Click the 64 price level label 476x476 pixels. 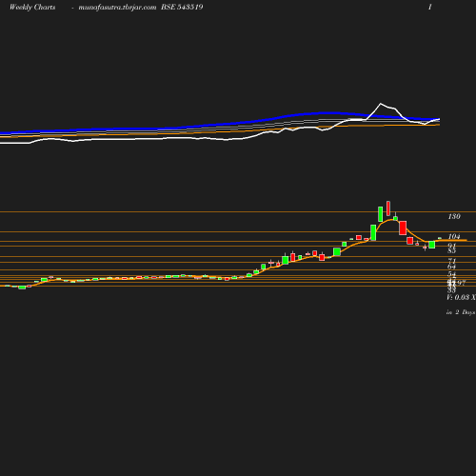[x=452, y=267]
